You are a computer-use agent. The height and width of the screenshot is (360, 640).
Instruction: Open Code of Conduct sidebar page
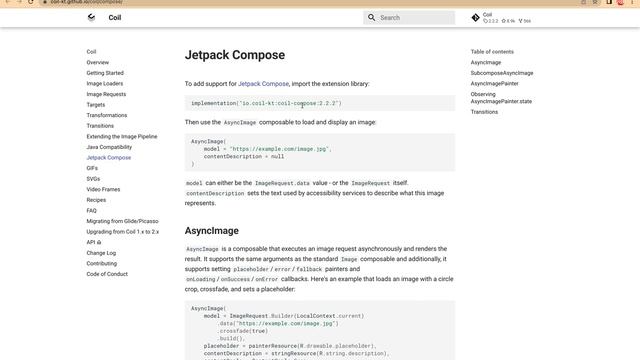tap(107, 274)
